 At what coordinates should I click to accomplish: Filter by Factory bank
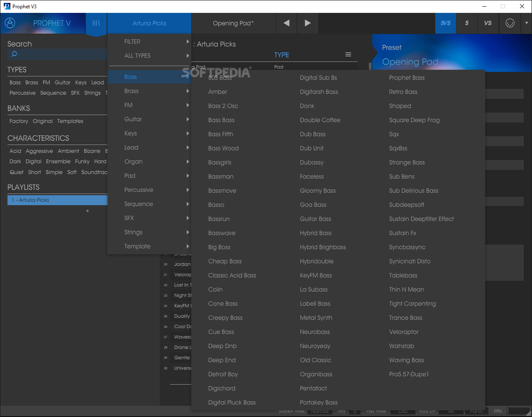19,121
